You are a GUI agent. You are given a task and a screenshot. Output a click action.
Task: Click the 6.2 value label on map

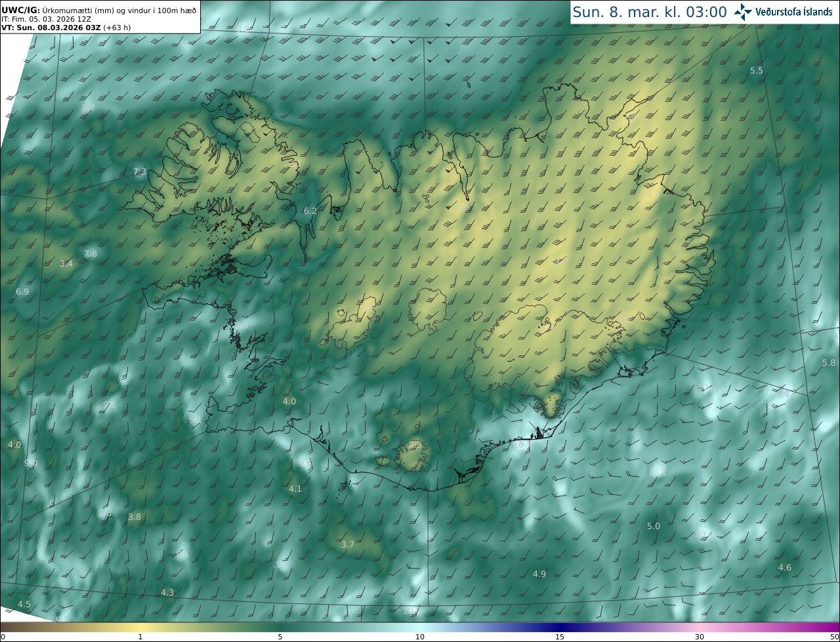(x=310, y=211)
